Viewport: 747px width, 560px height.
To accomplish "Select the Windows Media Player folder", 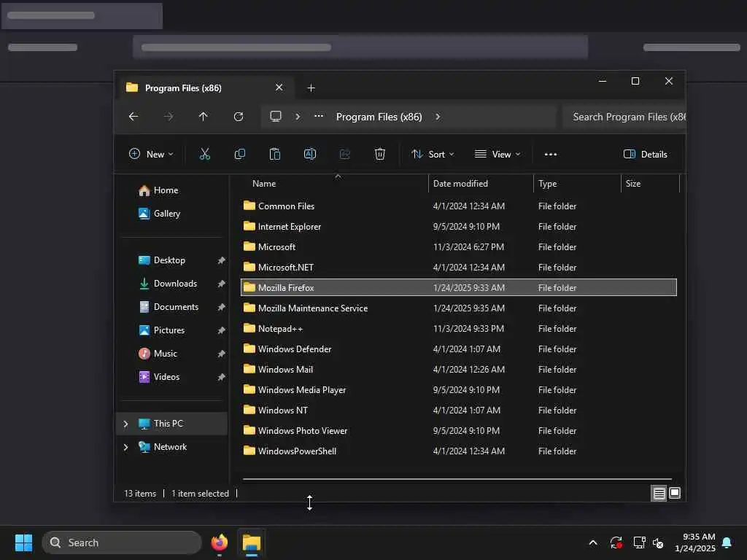I will 459,390.
